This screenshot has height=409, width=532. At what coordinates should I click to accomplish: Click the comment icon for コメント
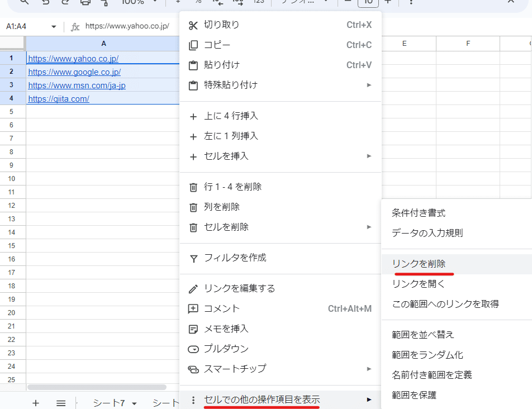193,308
